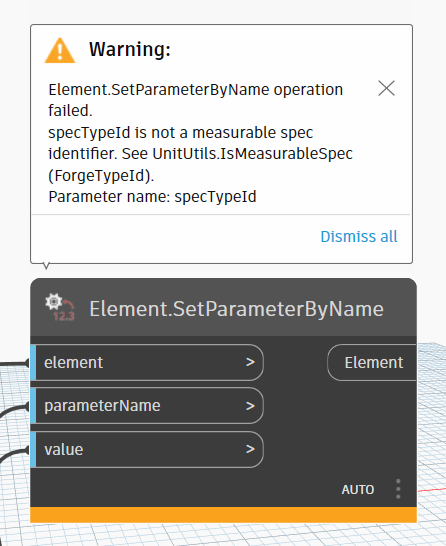
Task: Click the wire connector at the element port
Action: coord(27,363)
